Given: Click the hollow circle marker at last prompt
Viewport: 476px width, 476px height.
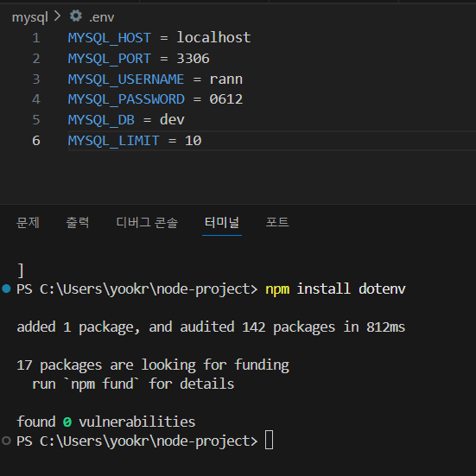Looking at the screenshot, I should 6,441.
